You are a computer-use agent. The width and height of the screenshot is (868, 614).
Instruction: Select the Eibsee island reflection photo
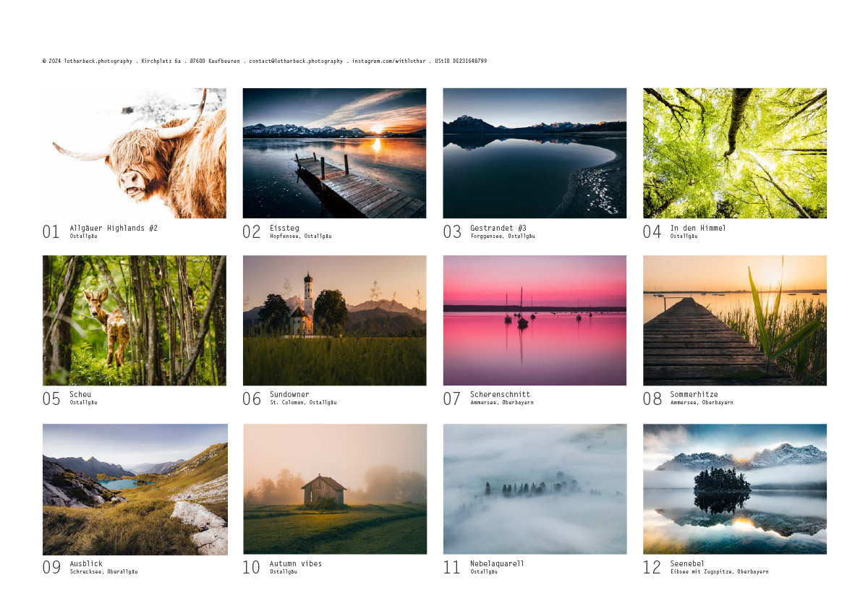tap(734, 489)
